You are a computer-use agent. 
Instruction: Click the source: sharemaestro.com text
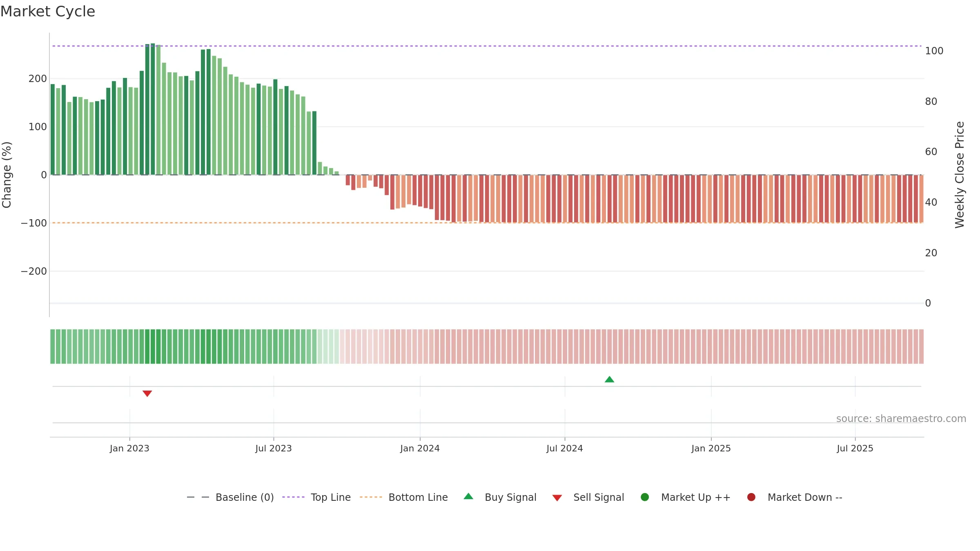tap(901, 419)
